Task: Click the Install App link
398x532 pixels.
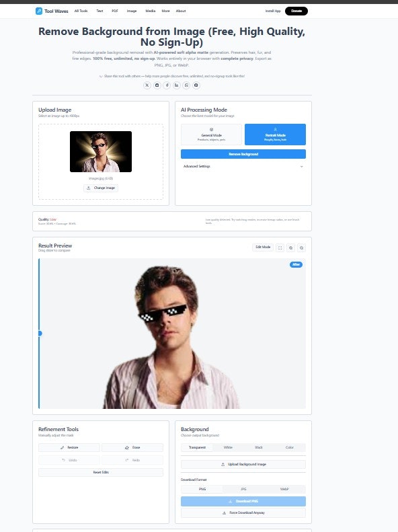Action: pyautogui.click(x=273, y=11)
